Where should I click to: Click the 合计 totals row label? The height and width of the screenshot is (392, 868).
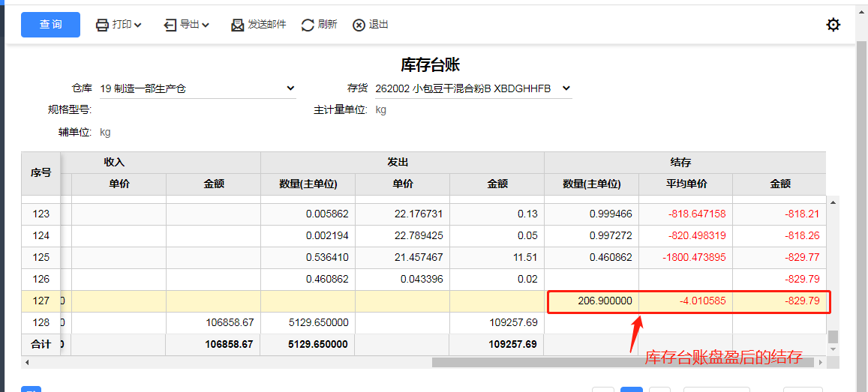tap(41, 345)
